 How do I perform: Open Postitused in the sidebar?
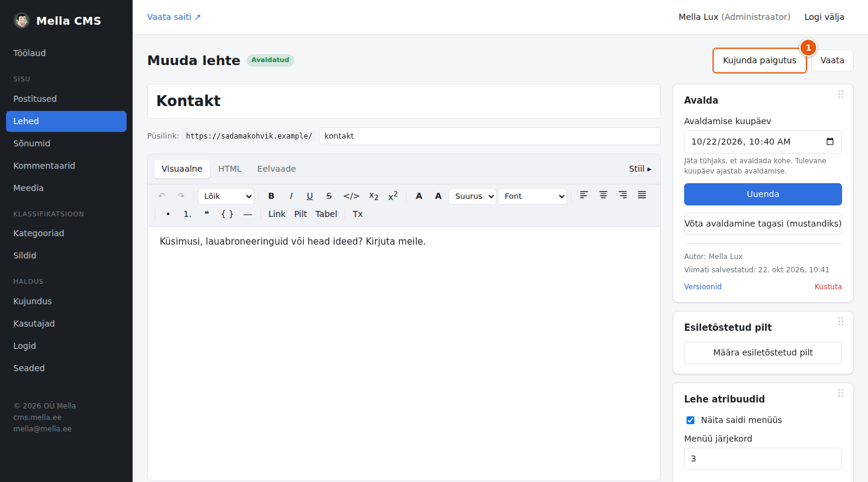point(66,99)
